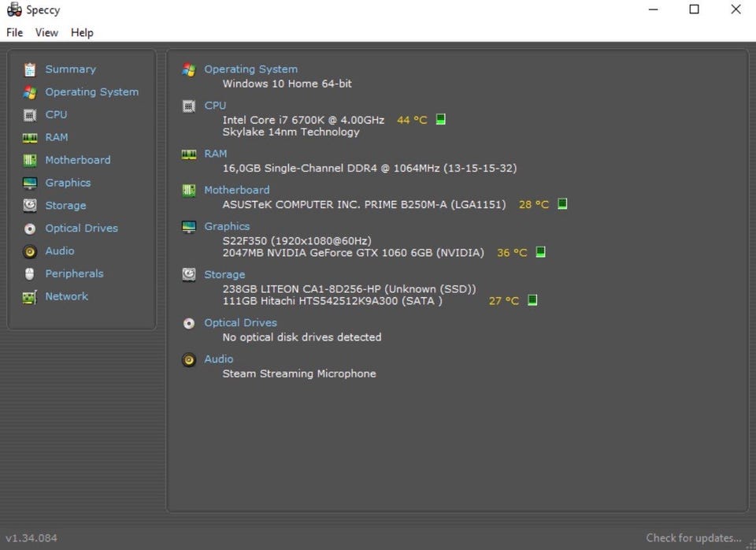Click 'Intel Core i7 6700K @ 4.00GHz' text
The width and height of the screenshot is (756, 550).
pos(303,120)
